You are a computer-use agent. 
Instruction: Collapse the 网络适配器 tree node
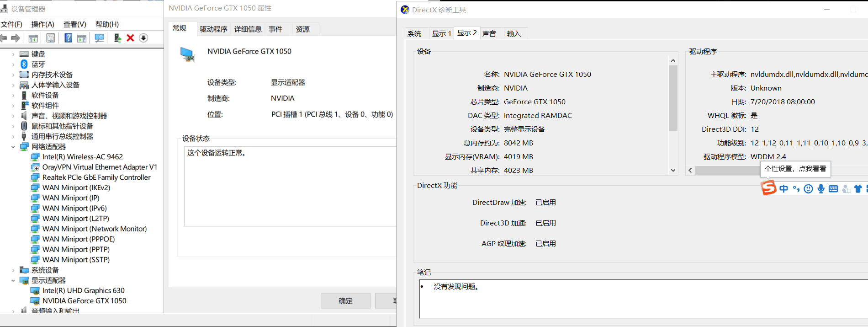[13, 147]
